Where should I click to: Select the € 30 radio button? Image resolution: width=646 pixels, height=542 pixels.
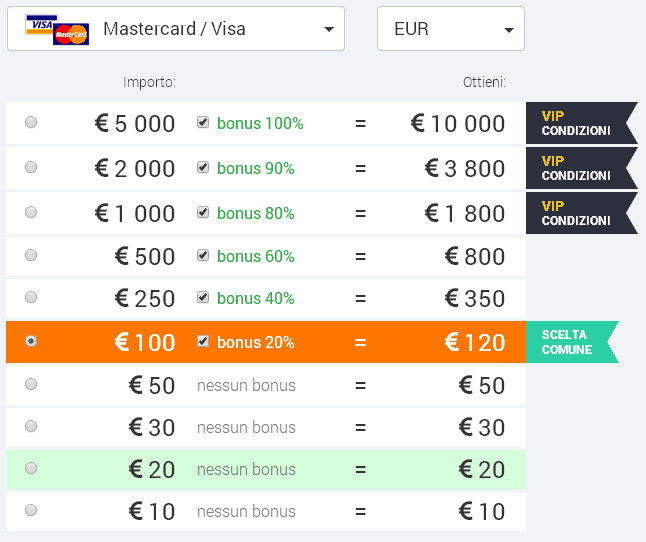31,426
